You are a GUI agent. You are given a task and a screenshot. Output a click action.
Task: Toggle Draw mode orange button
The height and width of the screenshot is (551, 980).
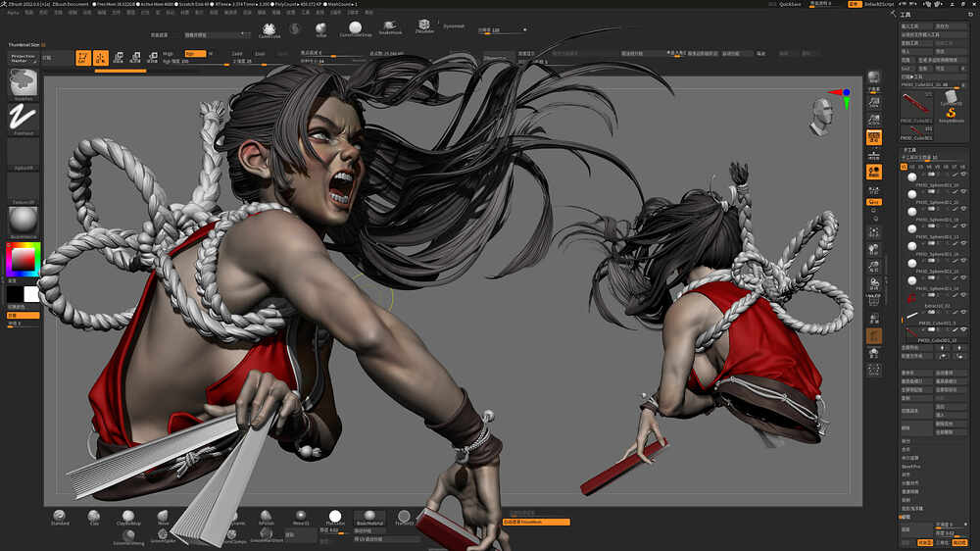[101, 58]
